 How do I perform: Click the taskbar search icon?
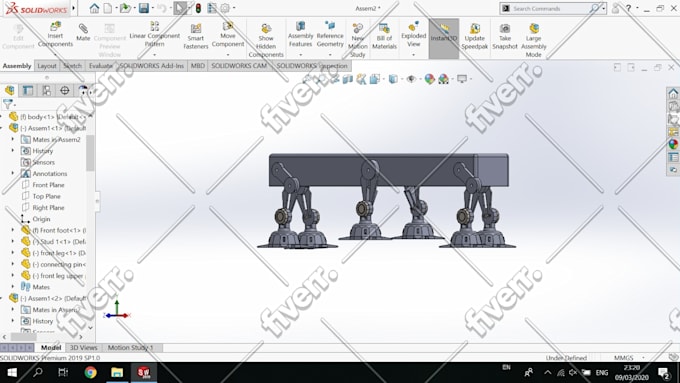coord(38,372)
